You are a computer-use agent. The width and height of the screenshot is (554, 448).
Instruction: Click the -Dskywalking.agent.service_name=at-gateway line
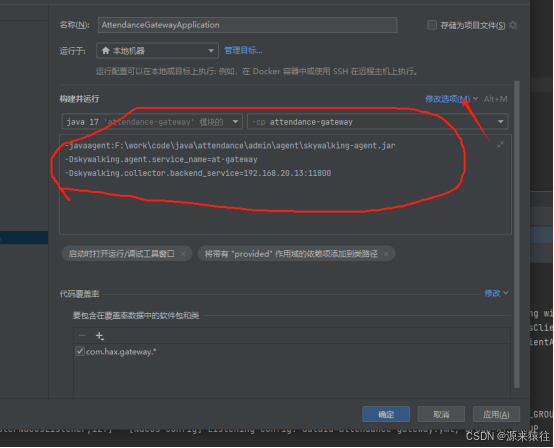point(161,159)
